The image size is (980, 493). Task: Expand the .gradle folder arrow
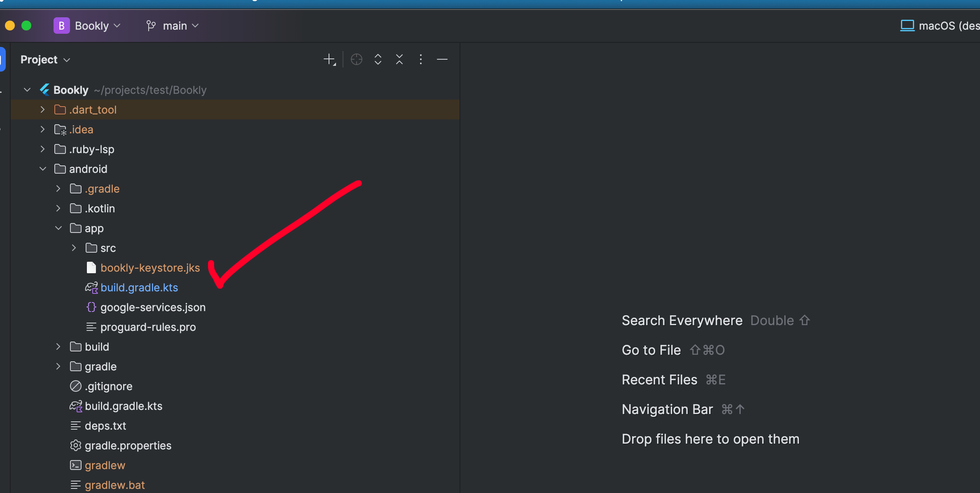[x=58, y=188]
